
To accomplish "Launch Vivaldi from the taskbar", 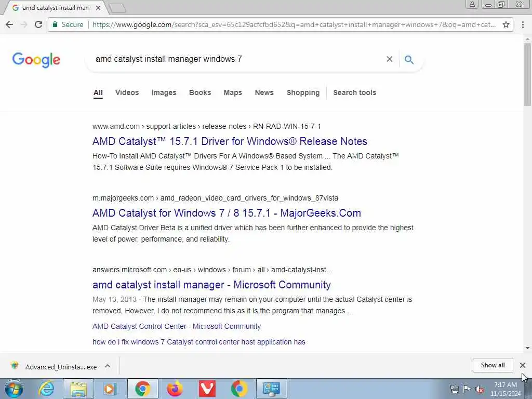I will click(207, 389).
